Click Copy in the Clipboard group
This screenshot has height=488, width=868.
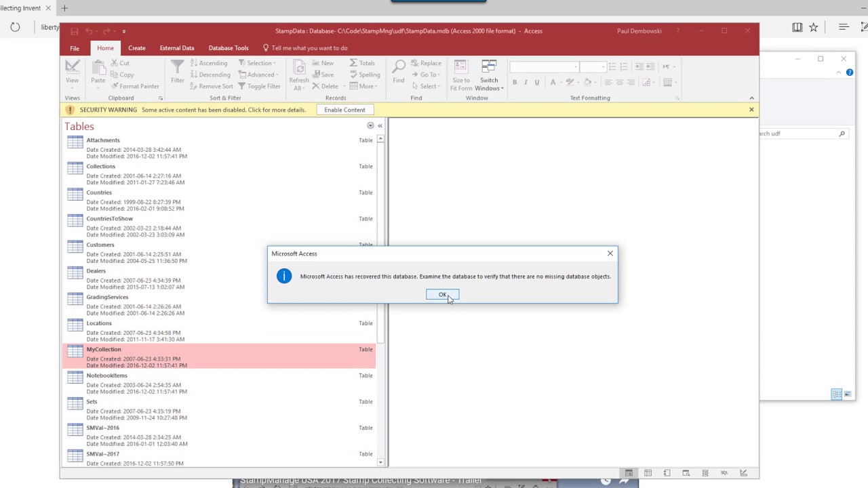pos(122,75)
